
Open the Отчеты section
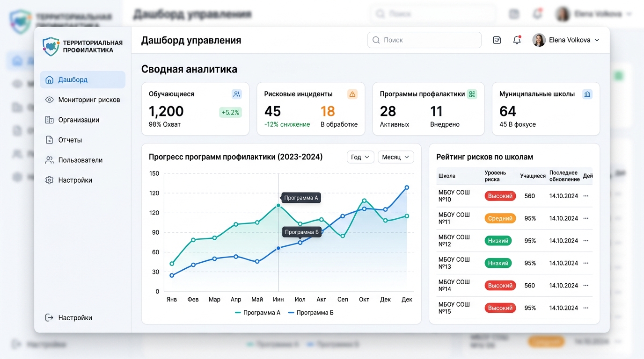click(82, 140)
